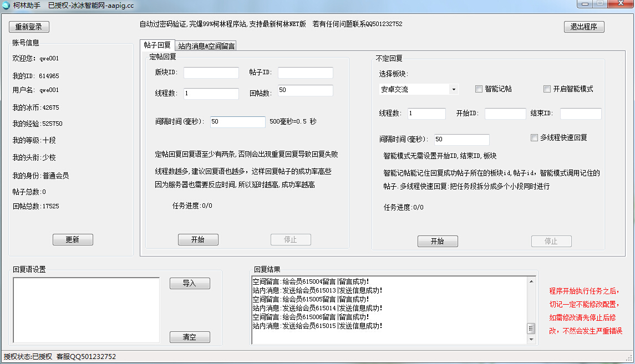Focus the 定帖回复 间隔时间 field
635x364 pixels.
pos(237,122)
